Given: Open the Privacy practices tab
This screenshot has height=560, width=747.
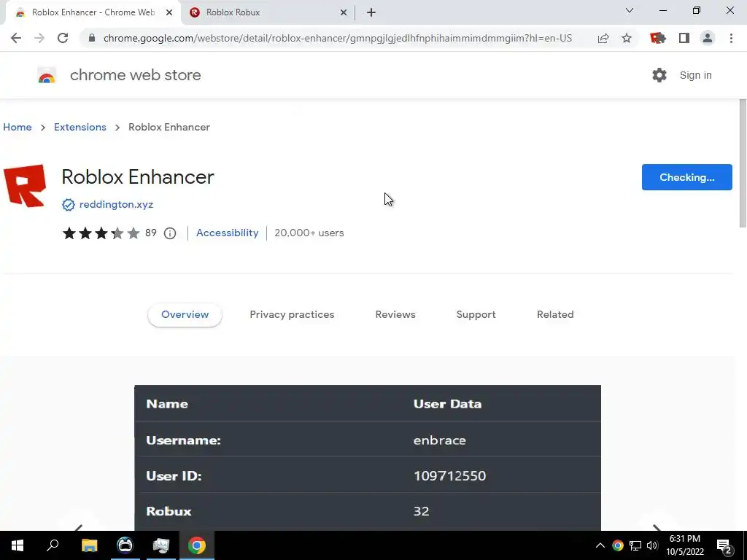Looking at the screenshot, I should coord(292,315).
